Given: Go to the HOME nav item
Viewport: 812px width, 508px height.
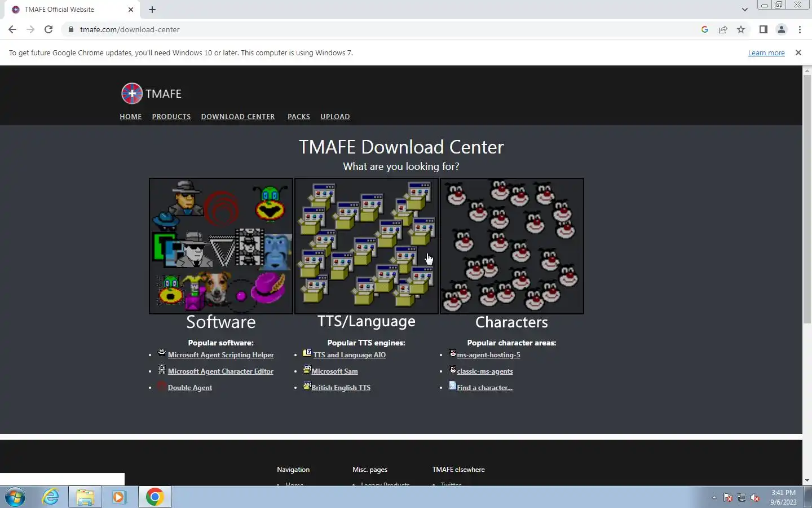Looking at the screenshot, I should click(x=131, y=117).
